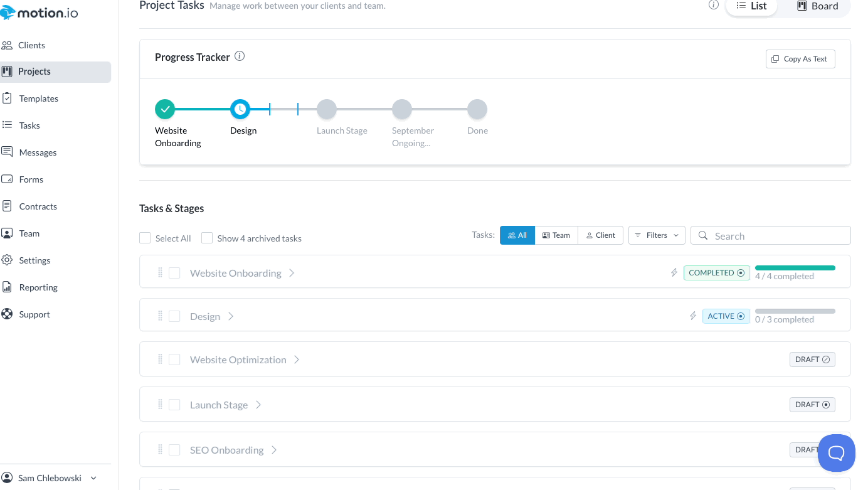Open the Sam Chlebowski account menu
The image size is (868, 490).
(50, 478)
